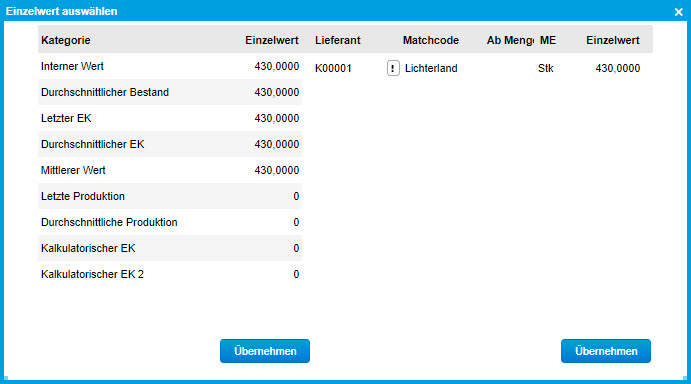Click the supplier price 430,0000 next to Stk
This screenshot has width=691, height=384.
point(617,68)
